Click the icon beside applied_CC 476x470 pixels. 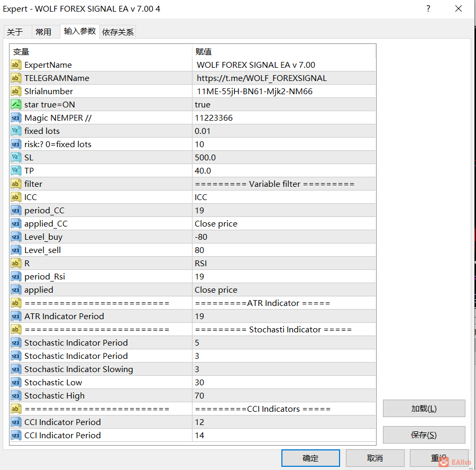[x=16, y=223]
